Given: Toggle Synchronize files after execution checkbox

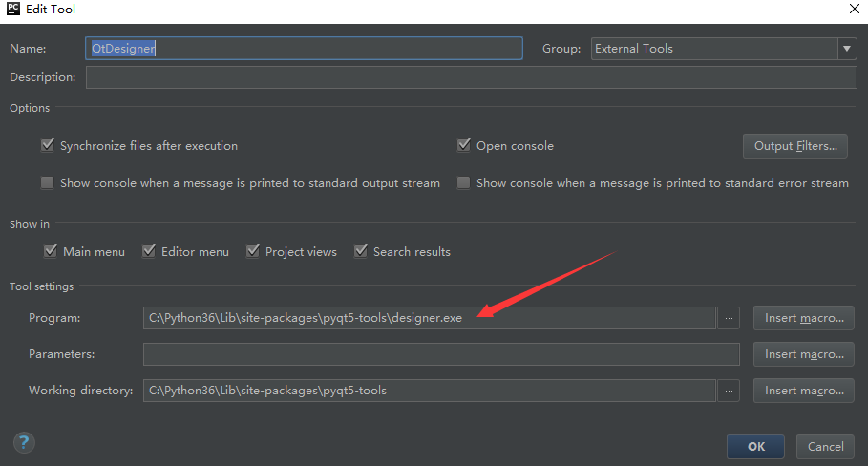Looking at the screenshot, I should coord(48,145).
